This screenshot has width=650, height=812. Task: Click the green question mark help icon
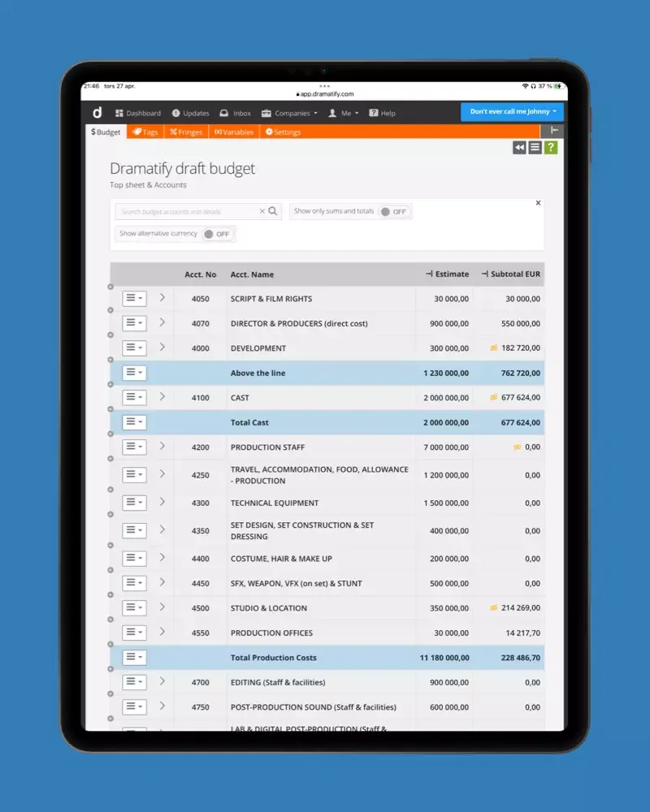coord(551,148)
